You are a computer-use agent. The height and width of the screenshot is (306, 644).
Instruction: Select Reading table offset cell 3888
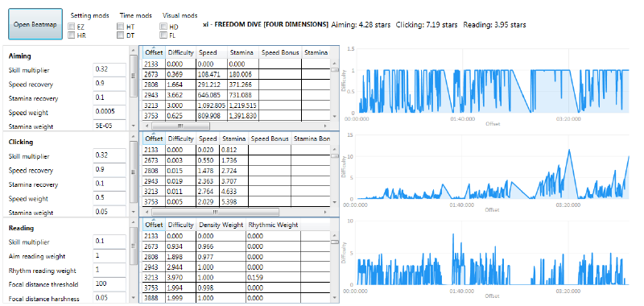(x=154, y=298)
